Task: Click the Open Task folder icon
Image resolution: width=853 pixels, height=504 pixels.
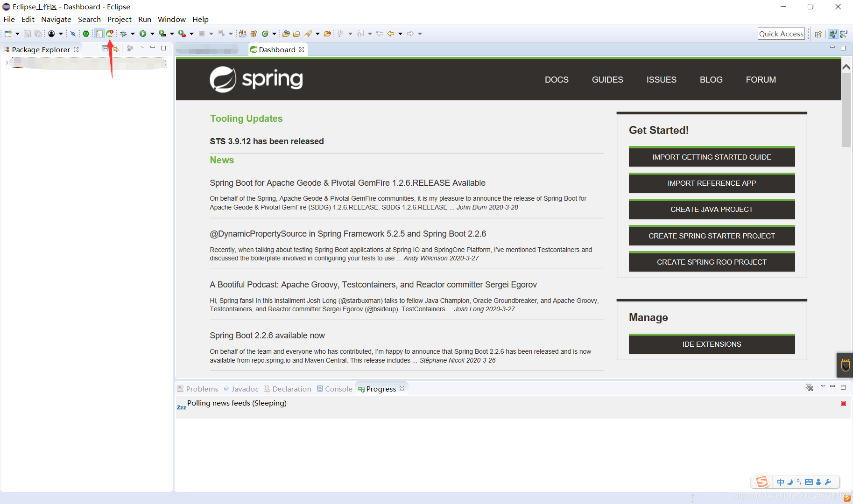Action: pos(296,34)
